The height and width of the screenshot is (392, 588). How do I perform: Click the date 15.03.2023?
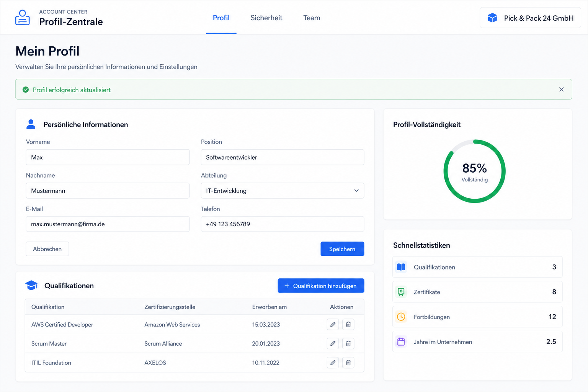[x=266, y=325]
